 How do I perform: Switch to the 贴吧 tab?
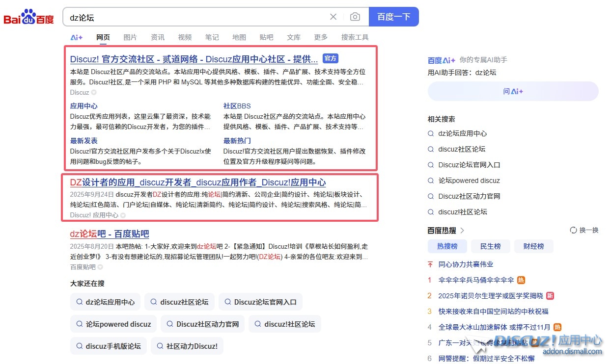266,37
